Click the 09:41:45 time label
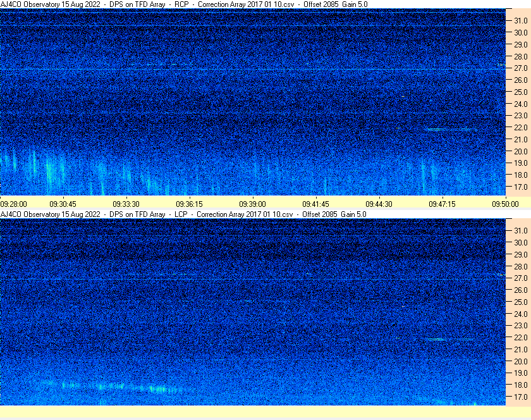 coord(315,204)
